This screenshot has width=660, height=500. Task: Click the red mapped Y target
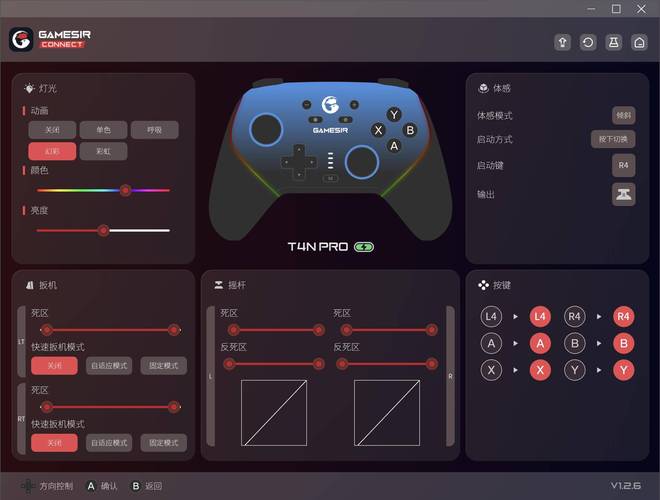[x=623, y=370]
